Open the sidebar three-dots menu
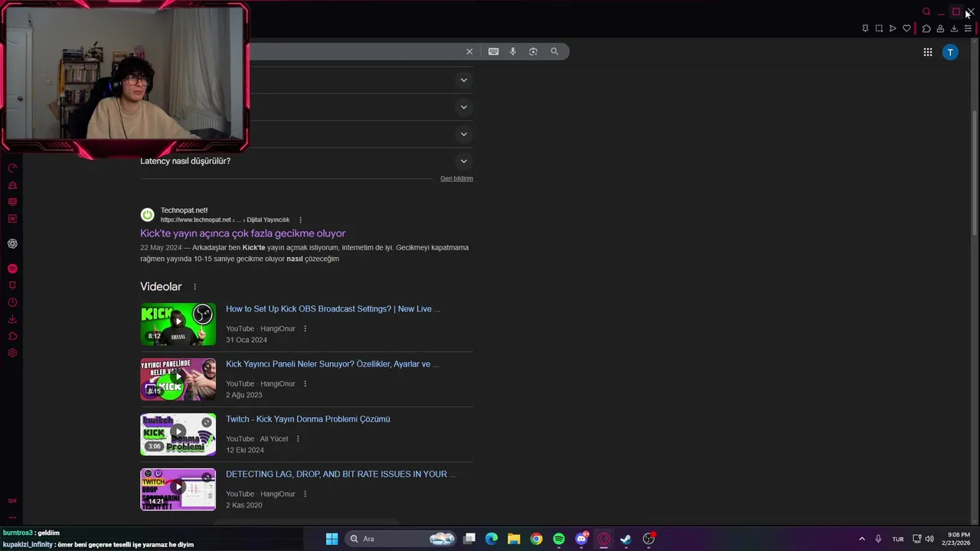The width and height of the screenshot is (980, 551). [12, 517]
